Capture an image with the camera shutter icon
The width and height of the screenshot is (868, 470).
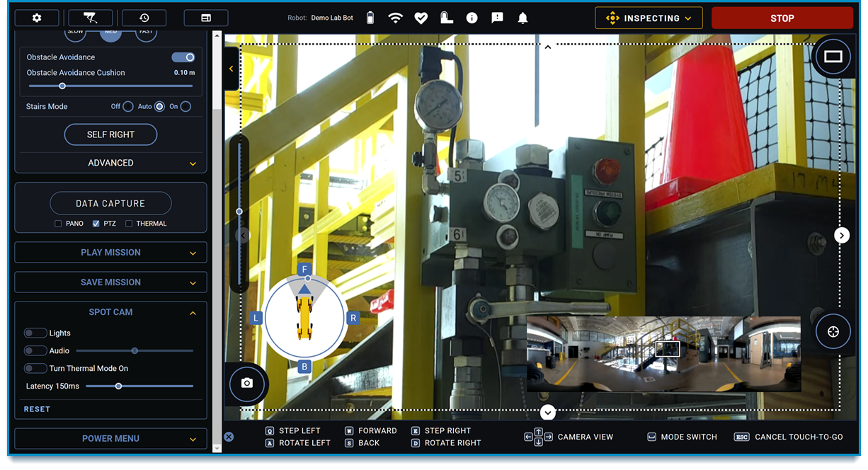point(246,384)
